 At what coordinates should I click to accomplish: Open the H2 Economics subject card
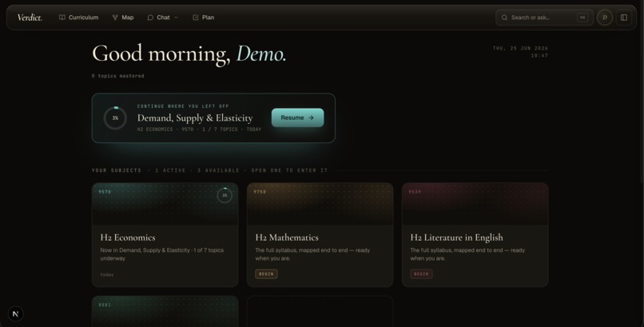pos(165,234)
